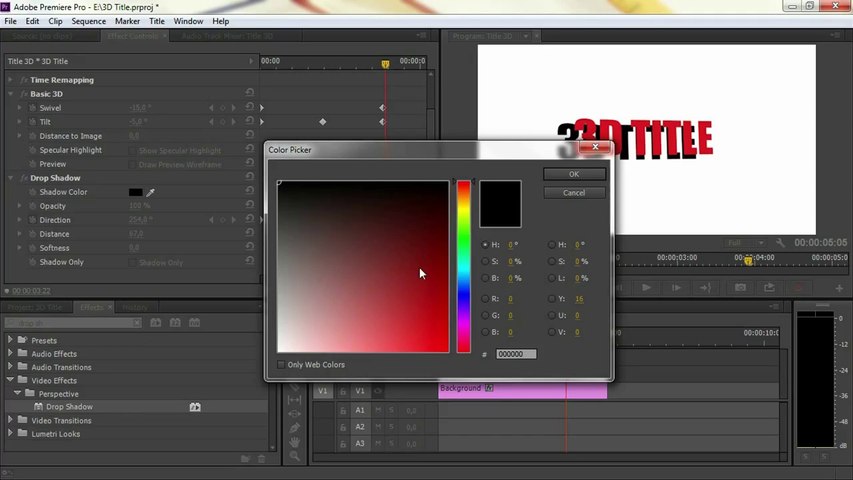Switch to the Effects panel tab
This screenshot has width=853, height=480.
[91, 307]
